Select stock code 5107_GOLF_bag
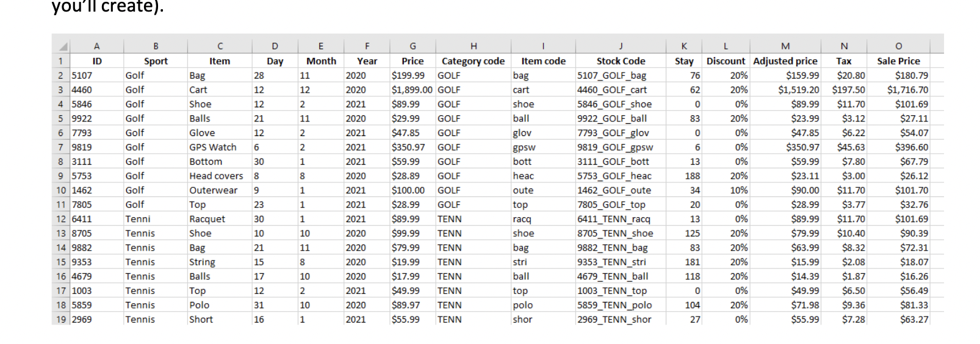Viewport: 980px width, 344px height. 621,76
